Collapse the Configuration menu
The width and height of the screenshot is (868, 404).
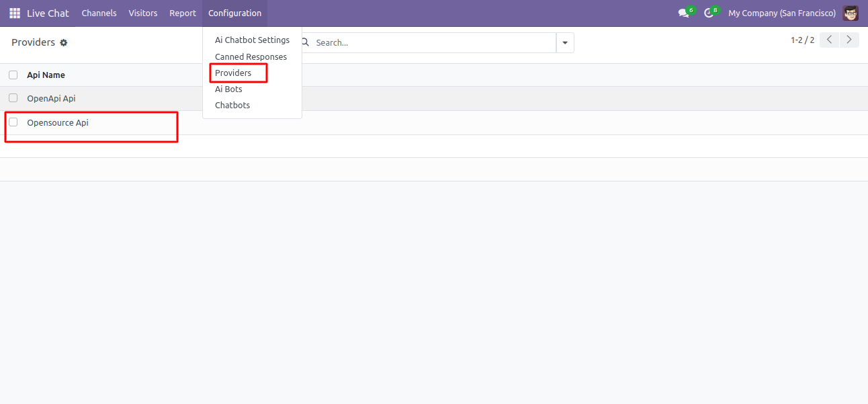pos(234,13)
